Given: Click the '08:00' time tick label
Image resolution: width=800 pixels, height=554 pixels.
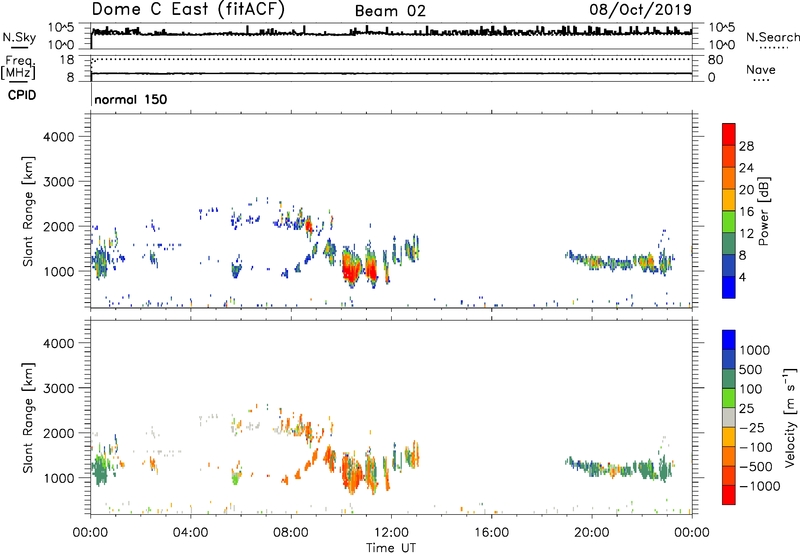Looking at the screenshot, I should tap(291, 533).
